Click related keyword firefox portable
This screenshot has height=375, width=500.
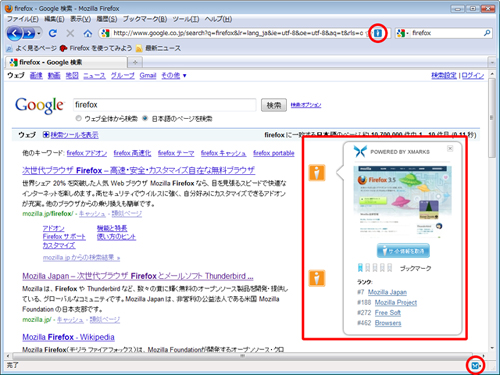[274, 153]
